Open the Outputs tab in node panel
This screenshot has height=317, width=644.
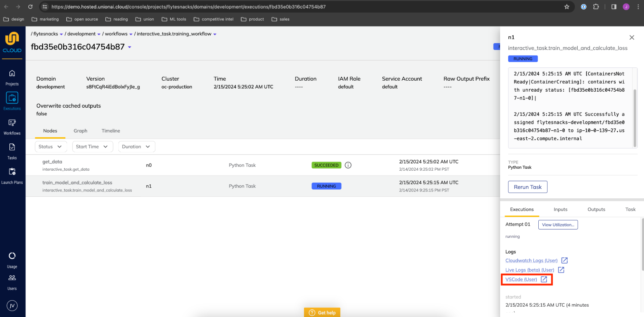click(x=596, y=209)
